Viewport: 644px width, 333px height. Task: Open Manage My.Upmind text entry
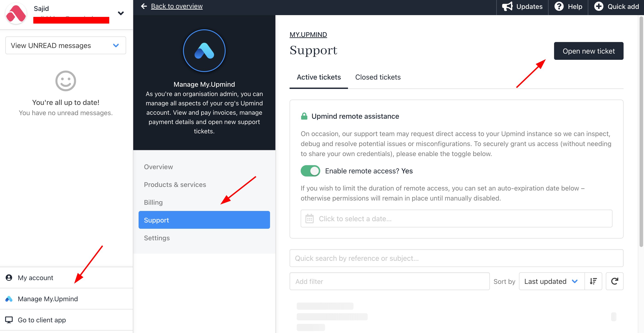tap(48, 299)
